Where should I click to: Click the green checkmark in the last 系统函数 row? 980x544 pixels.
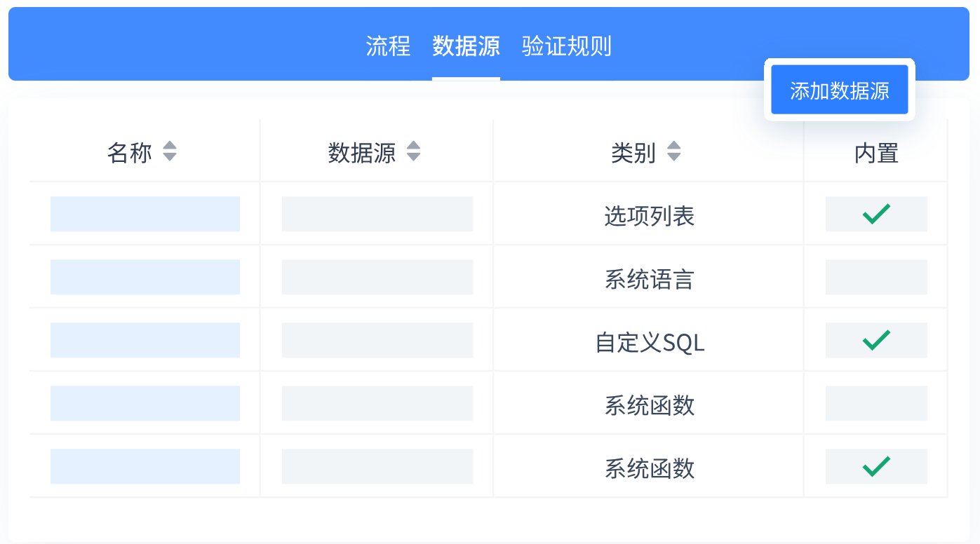point(876,466)
